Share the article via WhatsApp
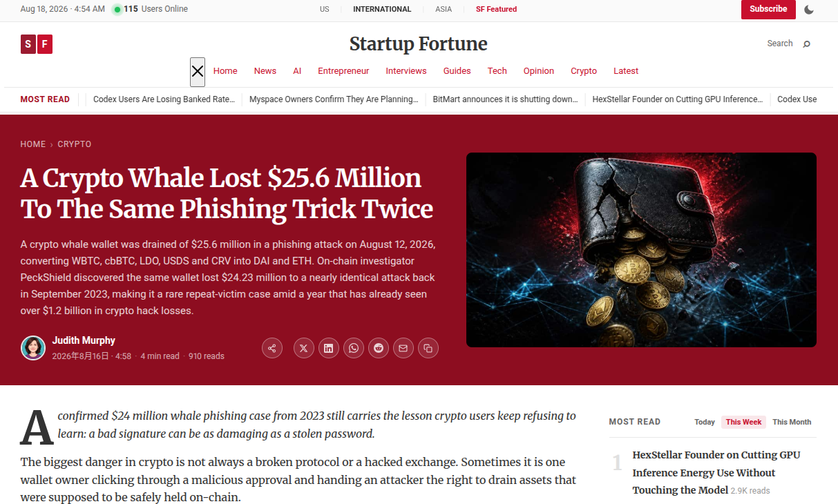The image size is (838, 504). coord(354,348)
